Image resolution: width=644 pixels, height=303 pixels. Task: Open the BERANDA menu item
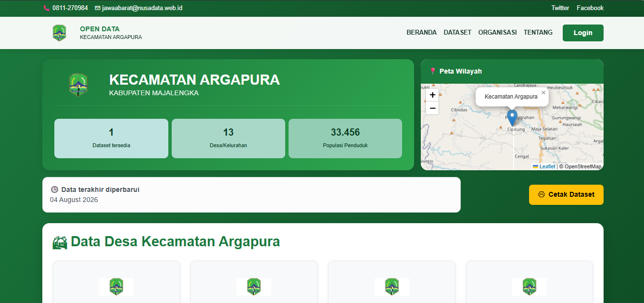tap(422, 33)
